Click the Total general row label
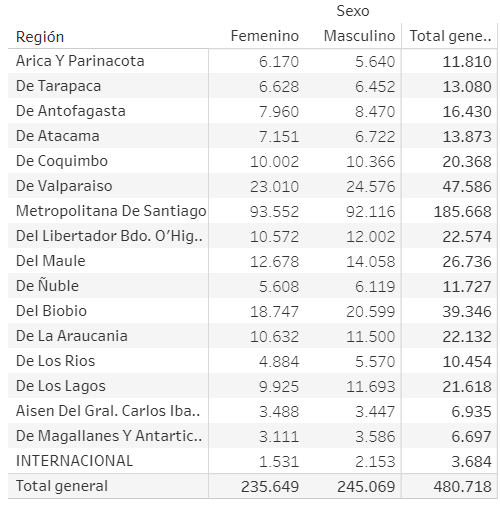500x507 pixels. [x=62, y=486]
